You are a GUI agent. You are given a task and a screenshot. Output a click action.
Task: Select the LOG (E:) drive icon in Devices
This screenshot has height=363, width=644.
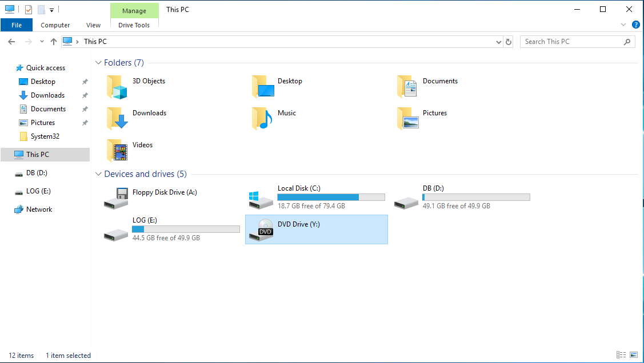tap(116, 235)
